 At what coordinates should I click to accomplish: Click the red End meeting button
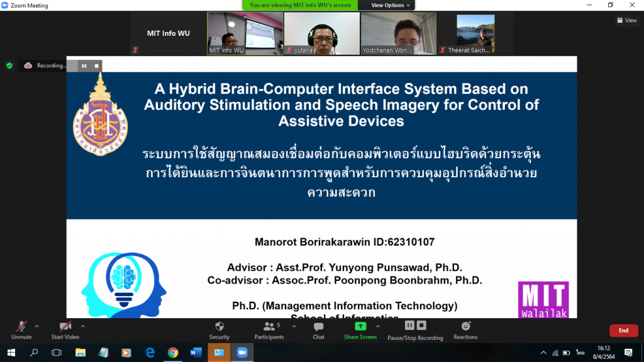pos(623,331)
